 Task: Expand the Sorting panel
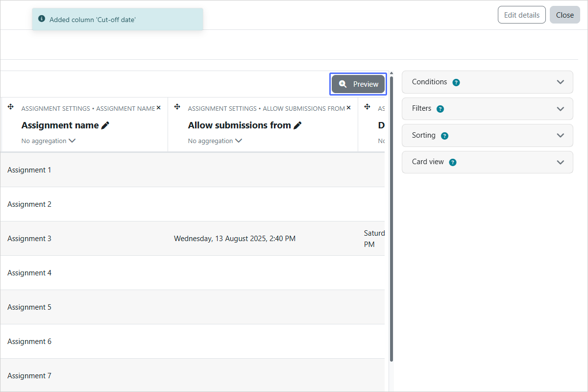point(488,135)
